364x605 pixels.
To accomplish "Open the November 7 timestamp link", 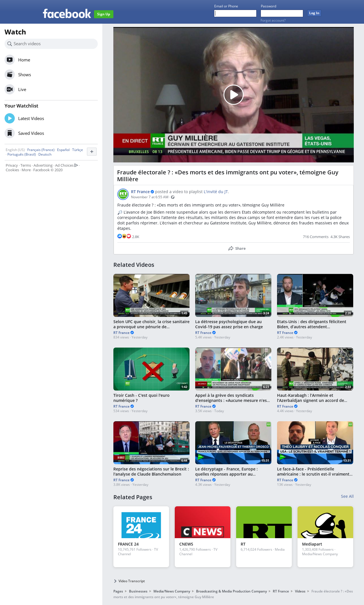I will click(150, 197).
